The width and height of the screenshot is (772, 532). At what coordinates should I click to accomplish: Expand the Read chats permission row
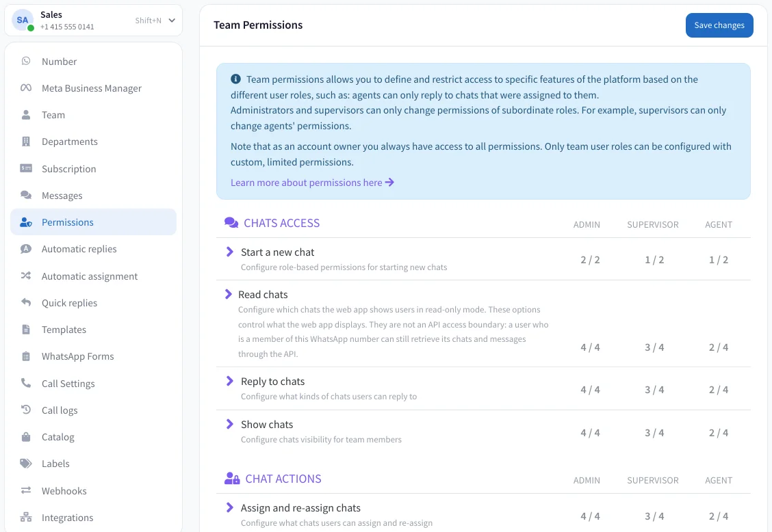[x=228, y=294]
